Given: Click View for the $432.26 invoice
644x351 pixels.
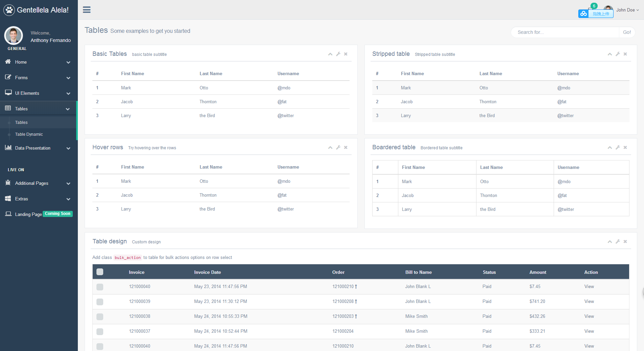Looking at the screenshot, I should [589, 316].
